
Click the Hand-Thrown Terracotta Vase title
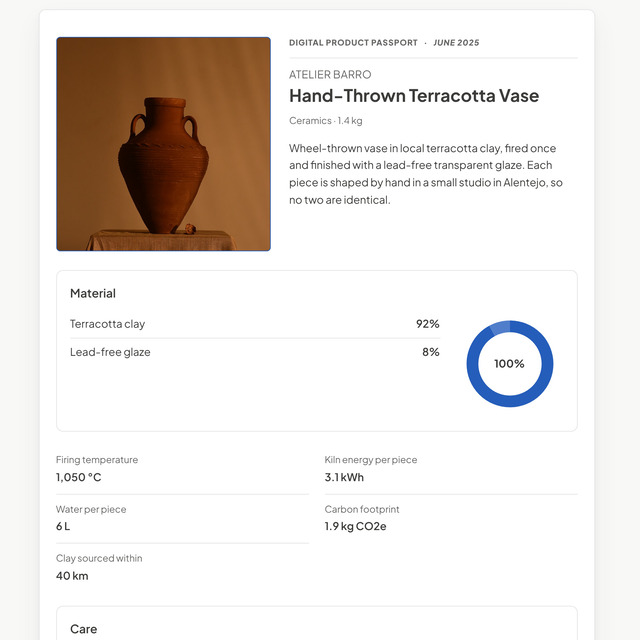414,96
